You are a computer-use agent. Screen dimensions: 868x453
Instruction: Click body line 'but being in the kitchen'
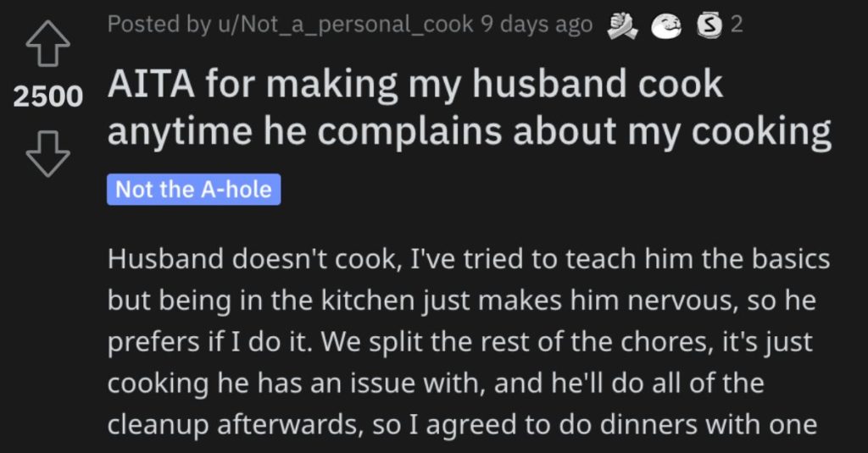(x=462, y=301)
